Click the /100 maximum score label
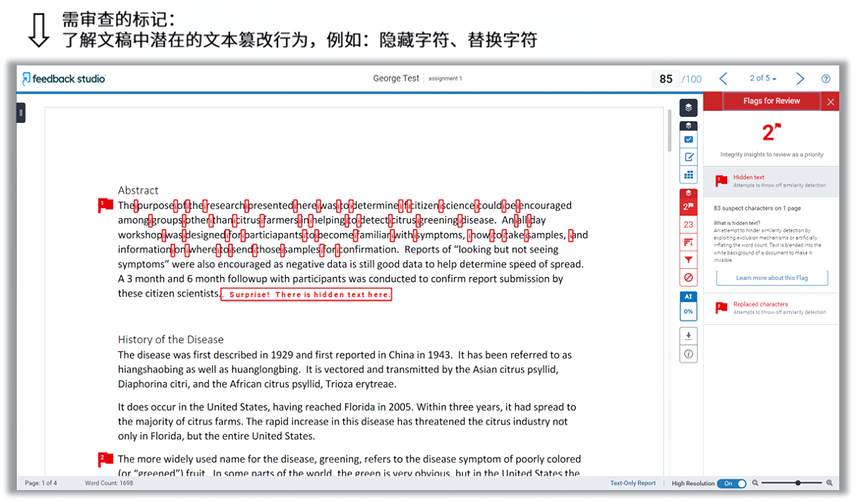Image resolution: width=856 pixels, height=504 pixels. click(691, 79)
